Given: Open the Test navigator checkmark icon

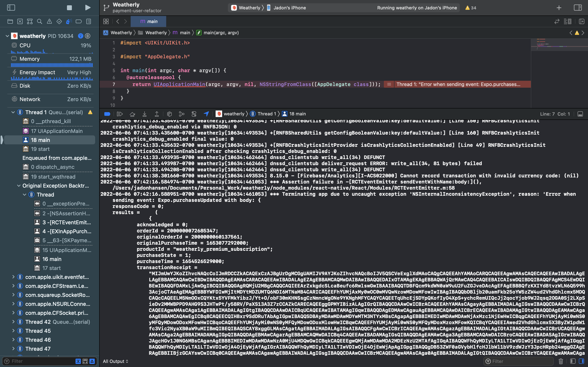Looking at the screenshot, I should tap(59, 21).
